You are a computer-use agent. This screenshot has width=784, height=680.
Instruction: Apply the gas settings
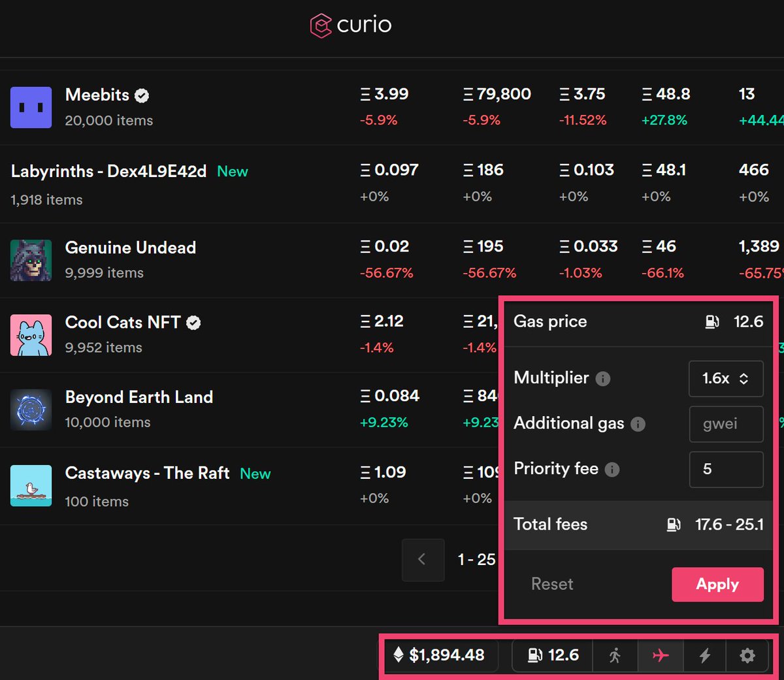[x=717, y=584]
